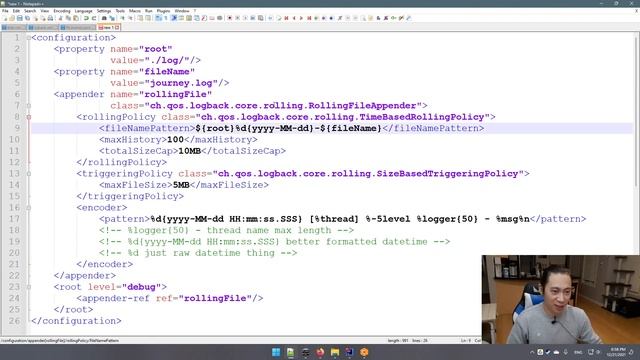Start macro recording with red Record icon
640x360 pixels.
coord(229,18)
